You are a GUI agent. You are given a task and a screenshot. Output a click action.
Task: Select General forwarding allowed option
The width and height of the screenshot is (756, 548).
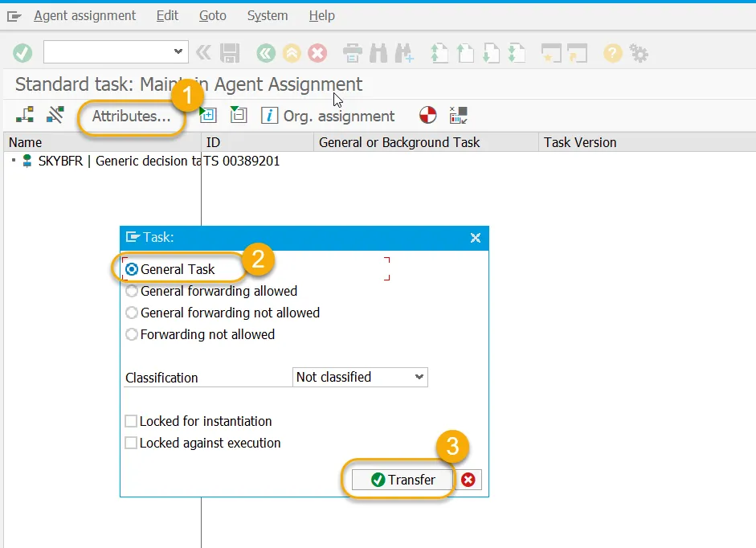131,291
